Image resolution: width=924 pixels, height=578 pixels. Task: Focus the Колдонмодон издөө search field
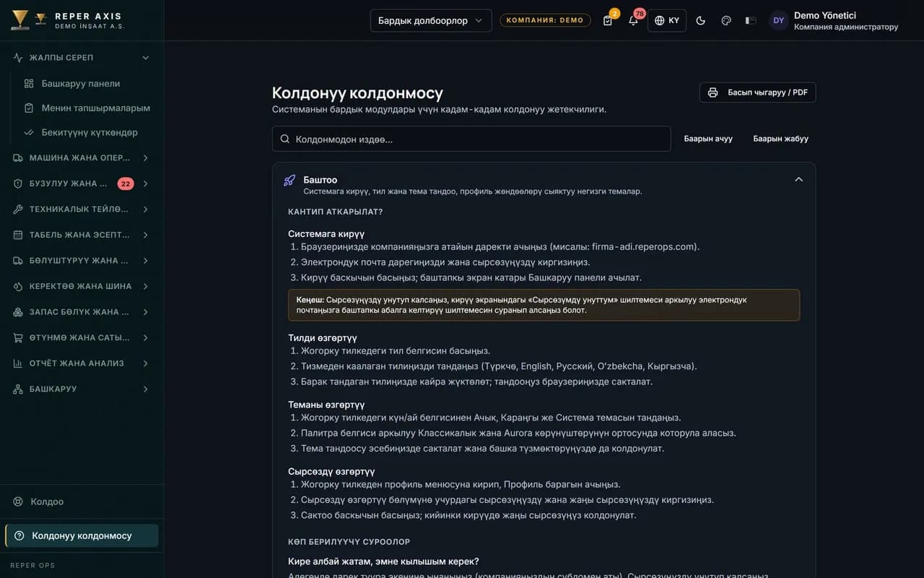pos(471,139)
